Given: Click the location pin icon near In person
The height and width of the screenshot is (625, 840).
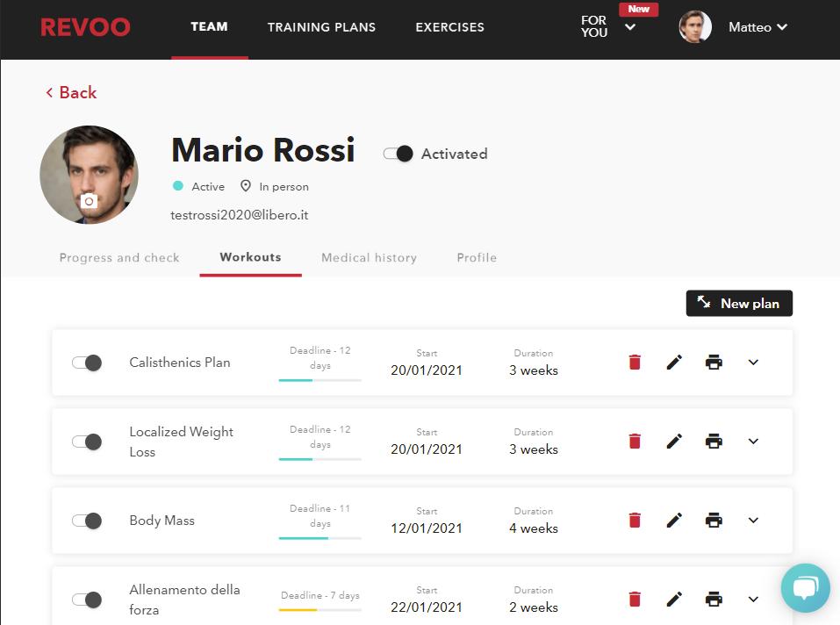Looking at the screenshot, I should tap(246, 186).
